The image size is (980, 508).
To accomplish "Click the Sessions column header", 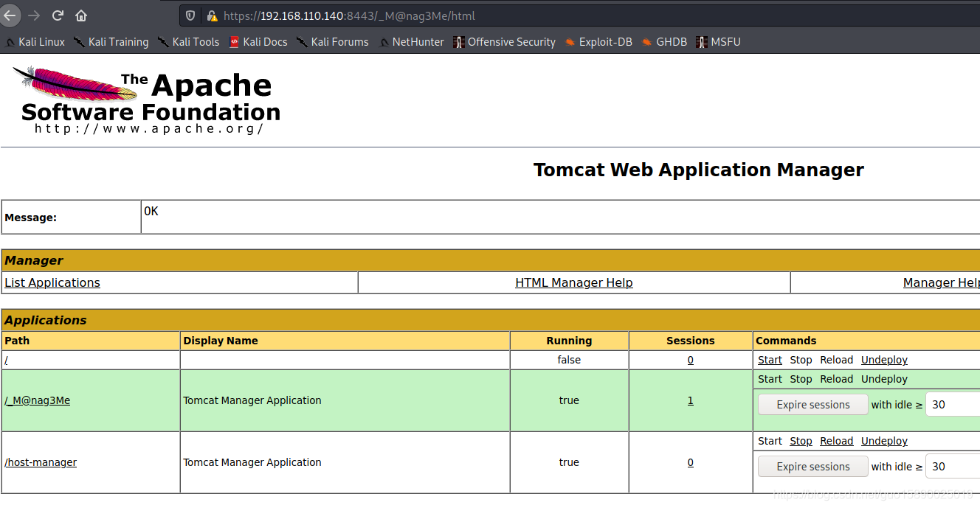I will [x=691, y=341].
